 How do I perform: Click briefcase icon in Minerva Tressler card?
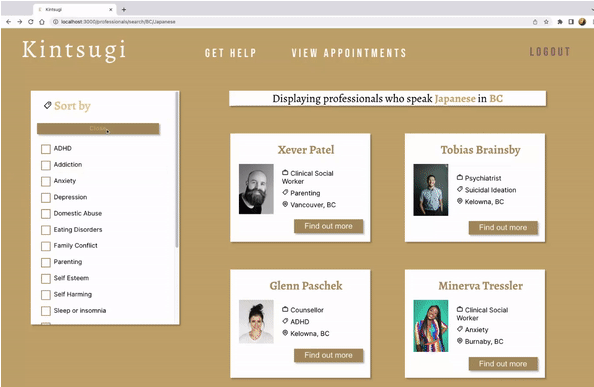pyautogui.click(x=460, y=309)
